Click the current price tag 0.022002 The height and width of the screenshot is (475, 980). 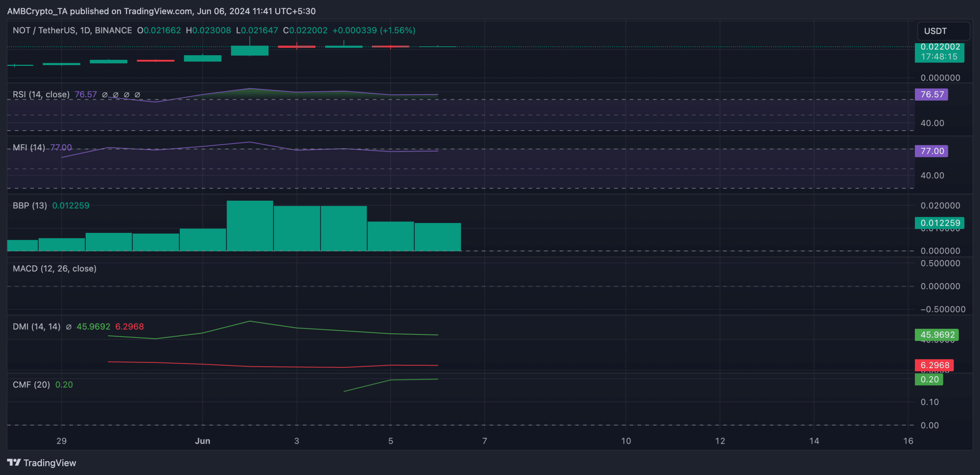pyautogui.click(x=939, y=52)
